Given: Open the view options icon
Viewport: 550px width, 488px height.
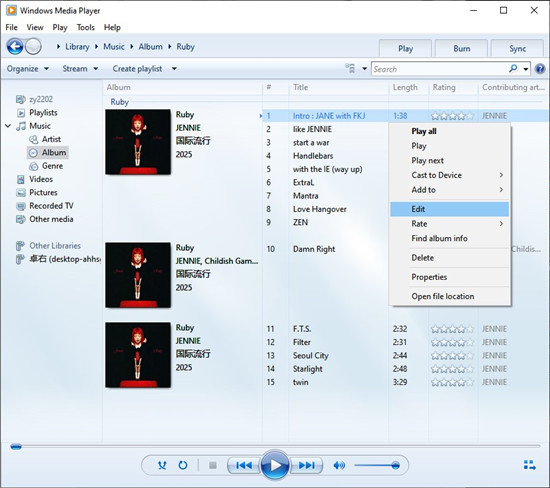Looking at the screenshot, I should 350,68.
